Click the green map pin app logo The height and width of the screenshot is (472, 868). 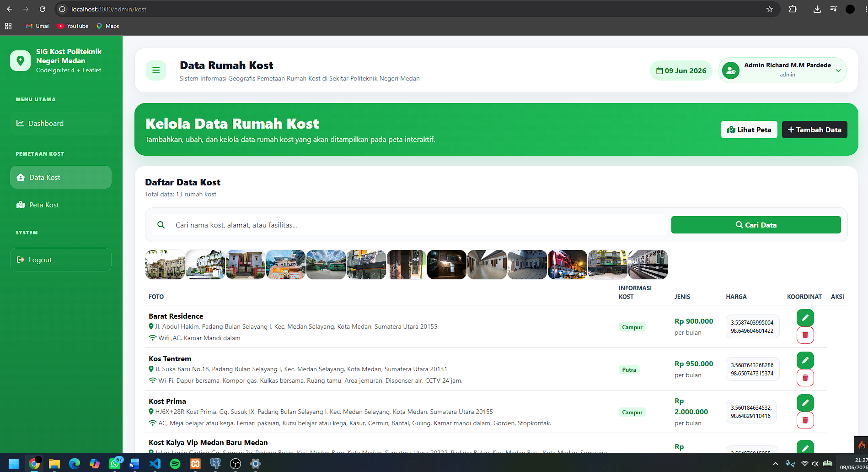20,60
